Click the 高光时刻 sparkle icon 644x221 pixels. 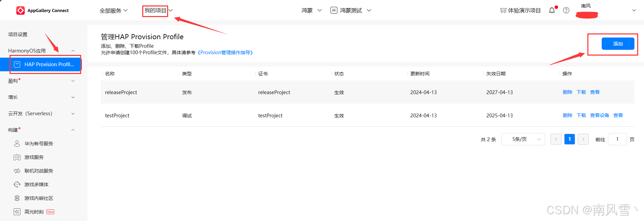tap(17, 212)
